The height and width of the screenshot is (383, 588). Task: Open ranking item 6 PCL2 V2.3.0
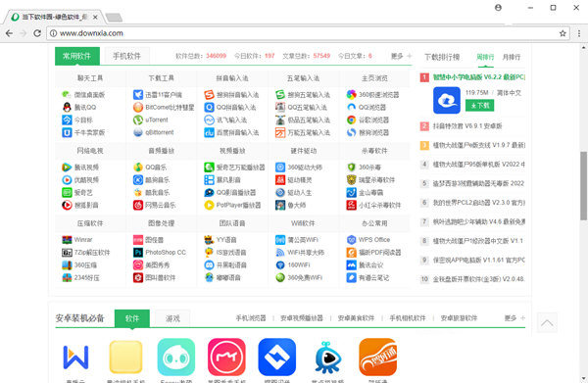pyautogui.click(x=479, y=203)
